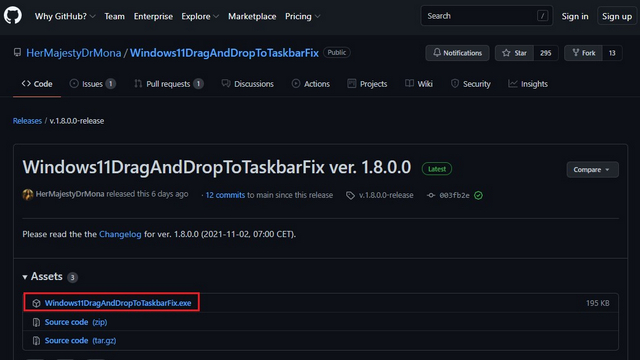Expand the Explore menu
This screenshot has width=640, height=360.
click(x=200, y=16)
